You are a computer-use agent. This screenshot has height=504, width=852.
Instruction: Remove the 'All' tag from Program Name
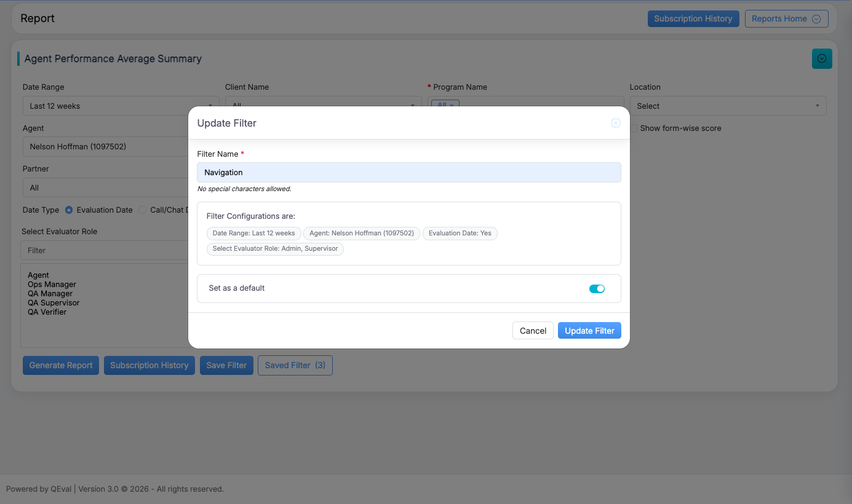point(451,105)
